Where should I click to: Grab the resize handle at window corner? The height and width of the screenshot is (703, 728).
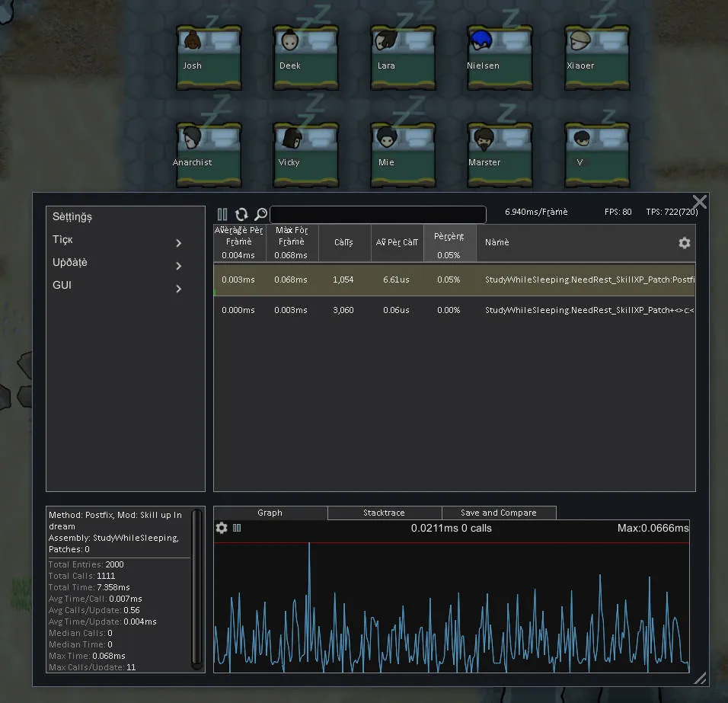tap(699, 677)
